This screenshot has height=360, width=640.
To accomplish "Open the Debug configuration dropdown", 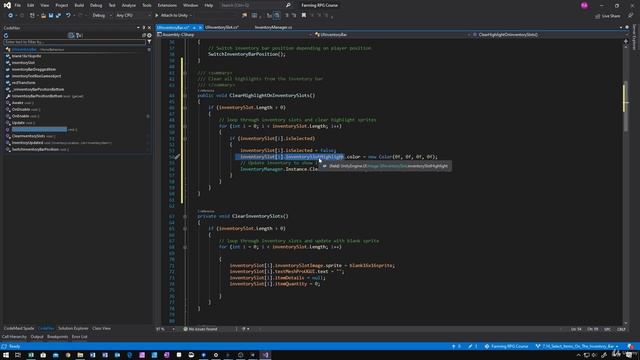I will coord(101,16).
